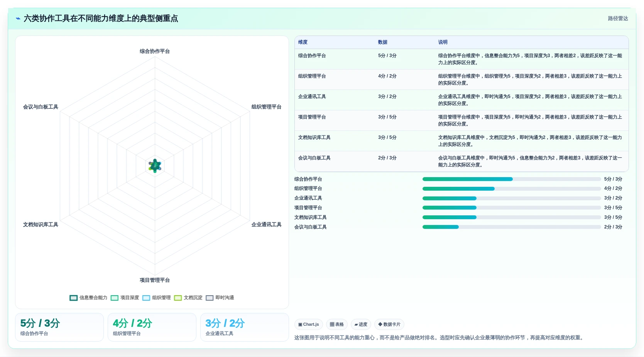
Task: Click the radar axis label 企业通讯工具
Action: click(x=266, y=225)
